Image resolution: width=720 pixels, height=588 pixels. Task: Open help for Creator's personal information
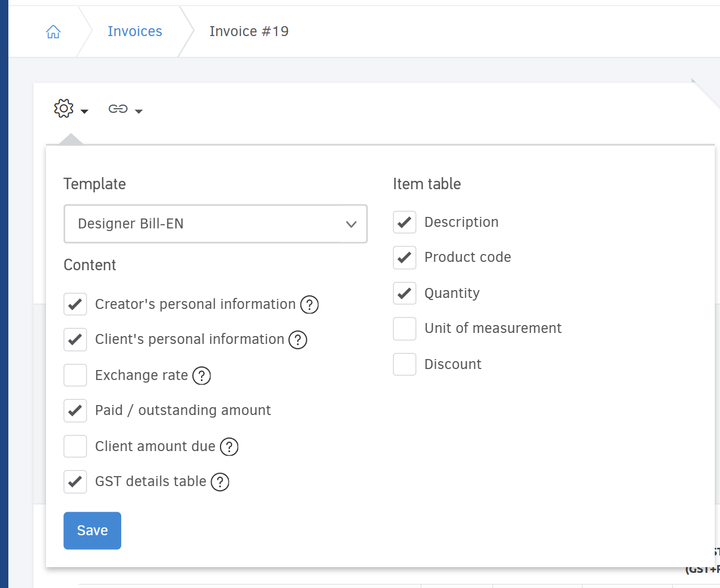point(309,305)
